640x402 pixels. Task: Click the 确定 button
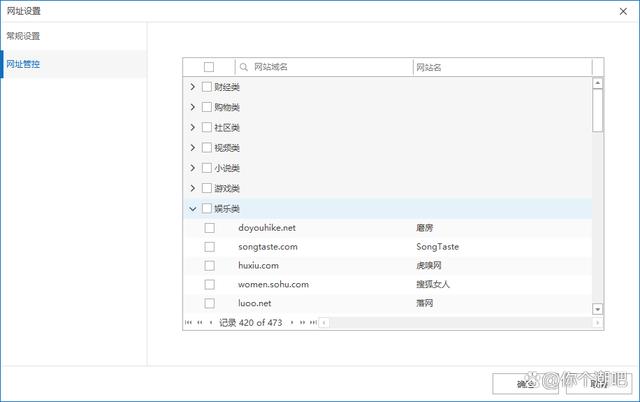[525, 384]
